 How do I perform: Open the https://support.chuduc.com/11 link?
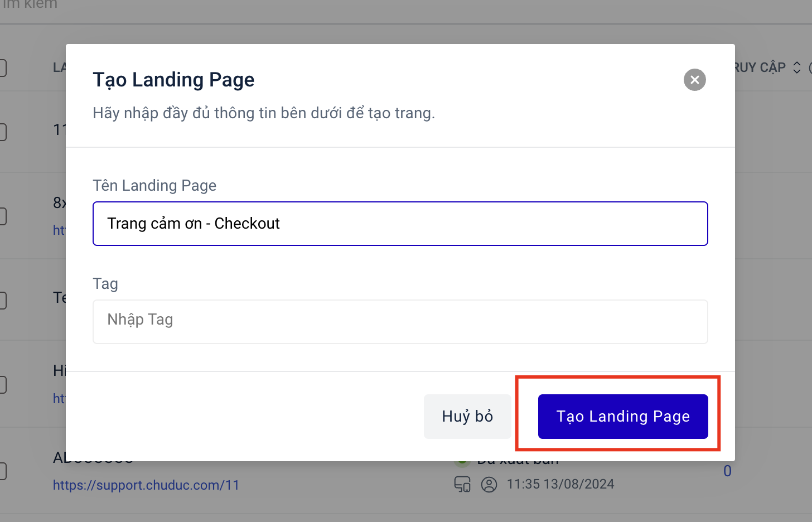coord(146,485)
